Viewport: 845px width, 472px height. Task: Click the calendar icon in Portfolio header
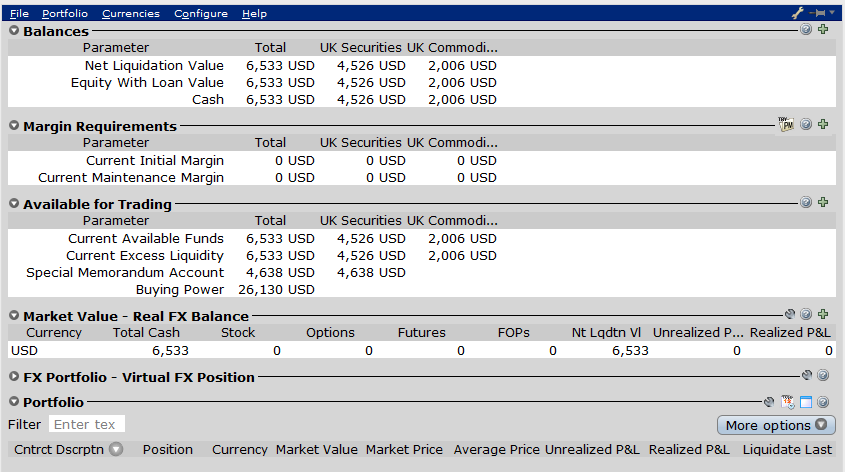coord(787,402)
